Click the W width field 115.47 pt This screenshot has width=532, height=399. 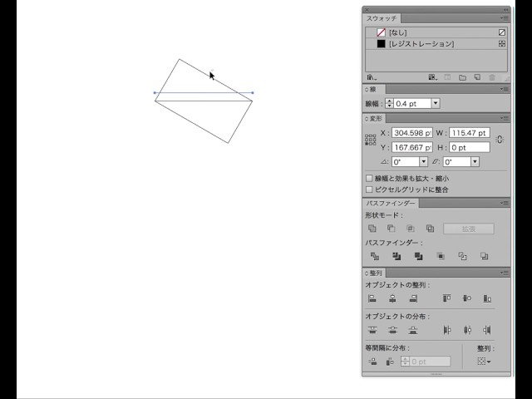point(470,133)
